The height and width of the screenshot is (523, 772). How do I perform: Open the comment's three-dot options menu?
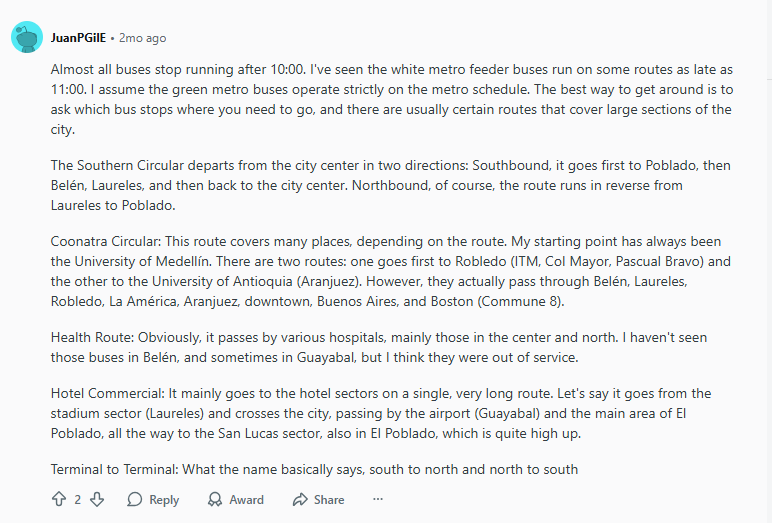[377, 499]
